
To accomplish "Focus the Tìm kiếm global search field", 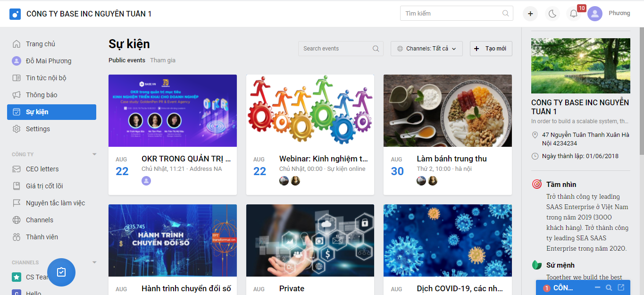I will (x=456, y=13).
